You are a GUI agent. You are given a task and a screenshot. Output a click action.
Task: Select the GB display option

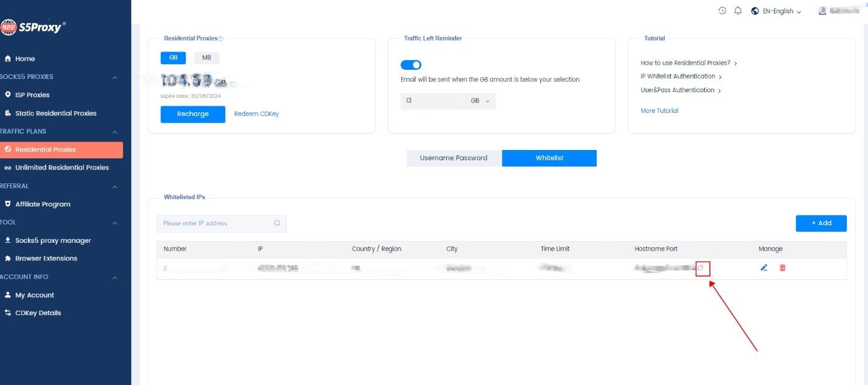click(172, 57)
